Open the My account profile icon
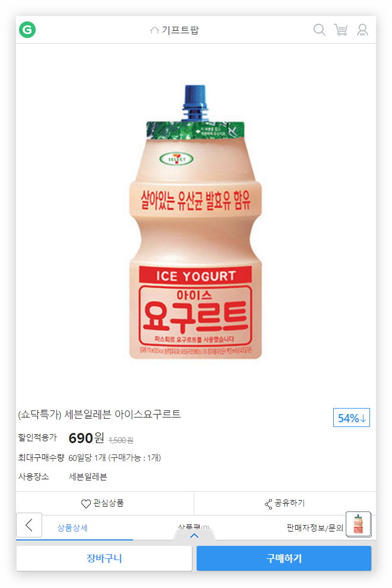Viewport: 392px width, 588px height. [362, 30]
